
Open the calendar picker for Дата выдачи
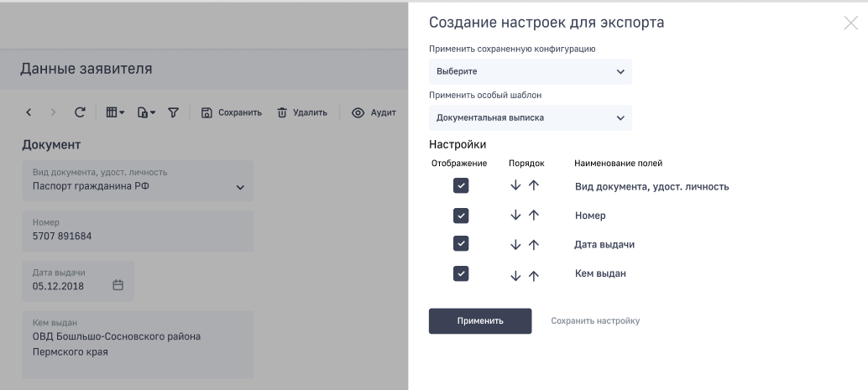click(118, 285)
